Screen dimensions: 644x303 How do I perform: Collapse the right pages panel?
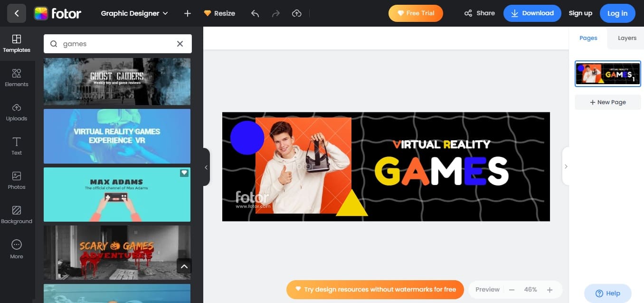(x=566, y=166)
